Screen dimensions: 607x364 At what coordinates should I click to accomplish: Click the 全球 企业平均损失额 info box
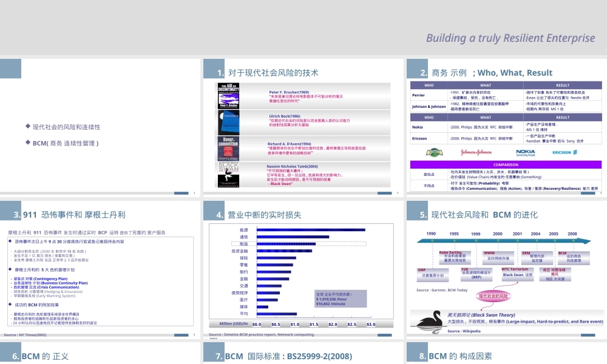click(x=341, y=298)
